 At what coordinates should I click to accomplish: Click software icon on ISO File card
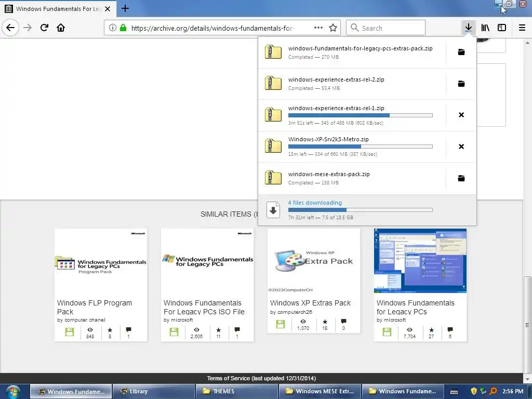[174, 332]
